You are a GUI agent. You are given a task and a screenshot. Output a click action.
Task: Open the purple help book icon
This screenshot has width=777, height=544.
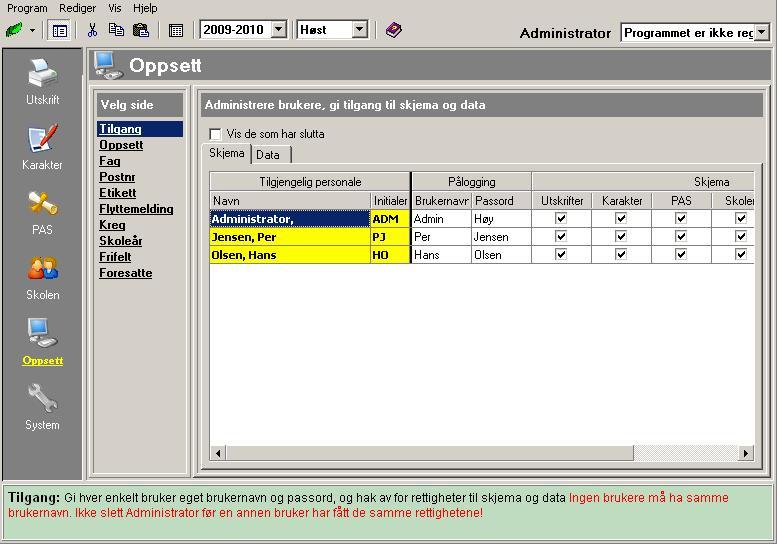393,30
